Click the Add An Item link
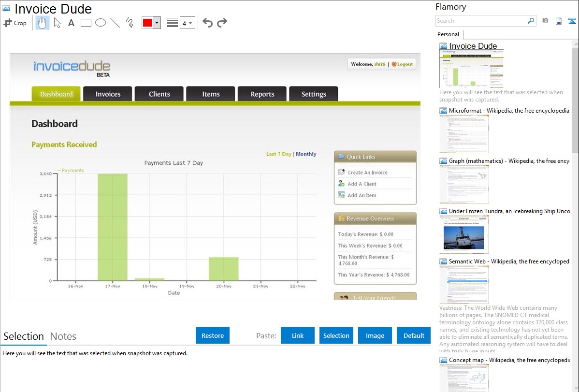The width and height of the screenshot is (579, 392). (x=362, y=195)
